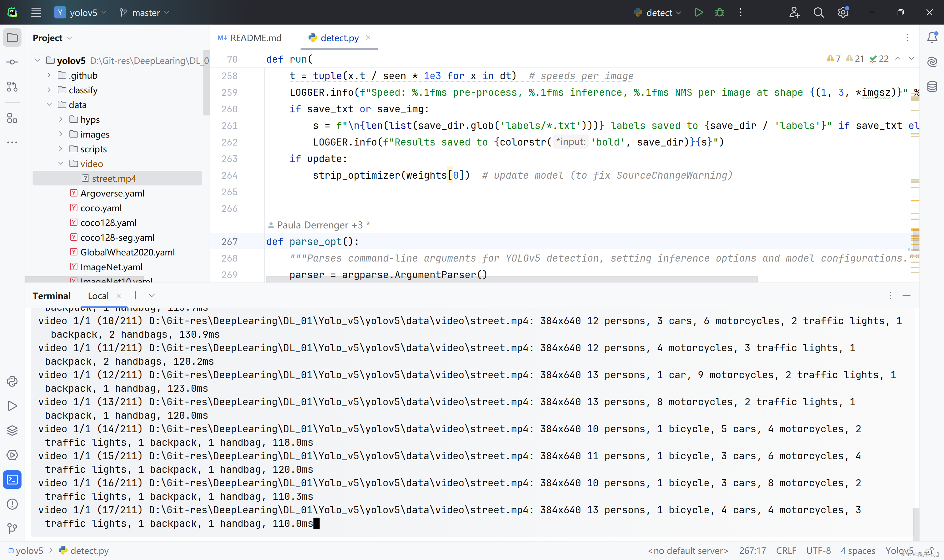Open the Python Console tool window
This screenshot has width=944, height=560.
pos(12,381)
